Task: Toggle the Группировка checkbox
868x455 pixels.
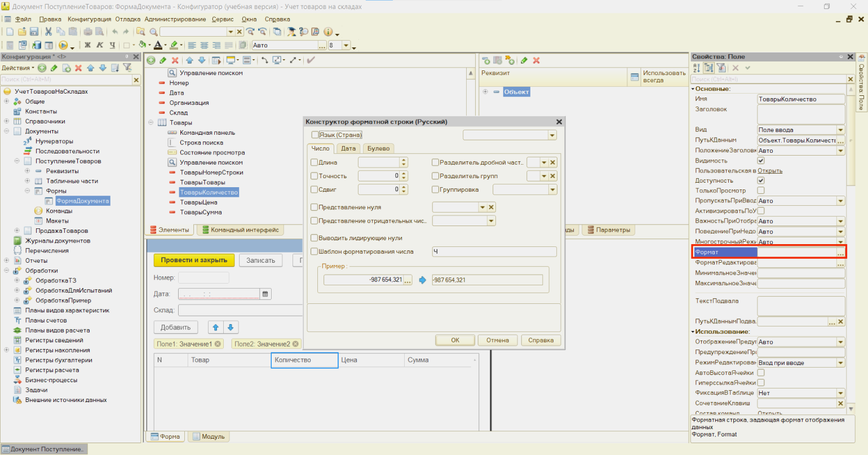Action: (x=435, y=190)
